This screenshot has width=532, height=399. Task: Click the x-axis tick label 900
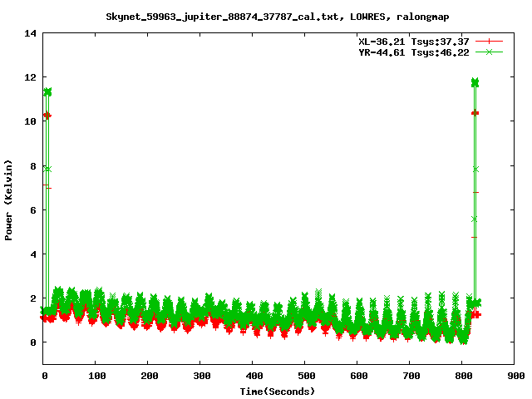point(516,376)
